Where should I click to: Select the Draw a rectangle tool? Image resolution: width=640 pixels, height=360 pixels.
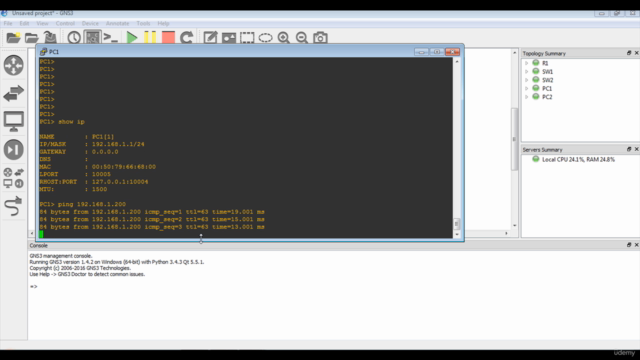pos(247,38)
